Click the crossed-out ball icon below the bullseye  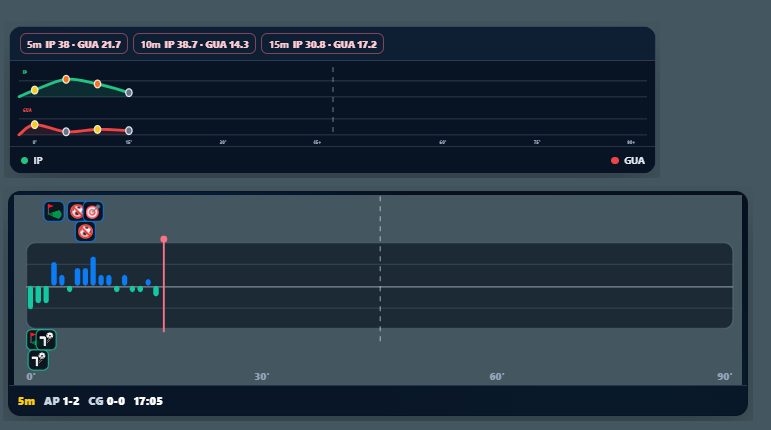(85, 231)
